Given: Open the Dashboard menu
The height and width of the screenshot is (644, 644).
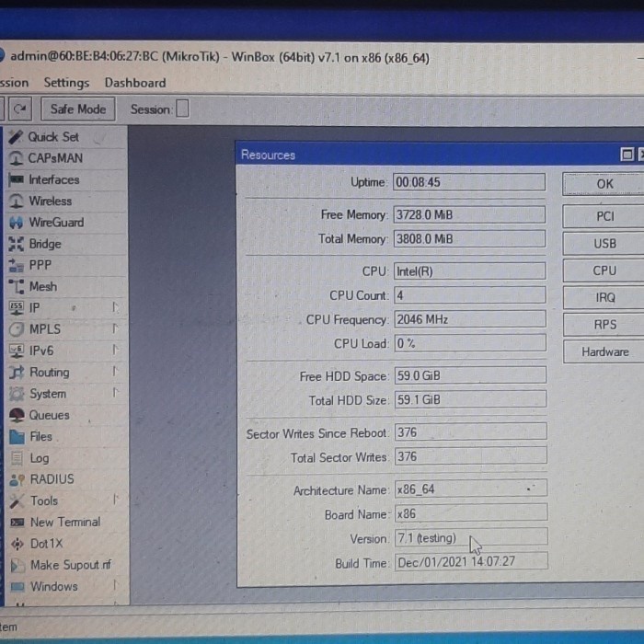Looking at the screenshot, I should point(135,83).
